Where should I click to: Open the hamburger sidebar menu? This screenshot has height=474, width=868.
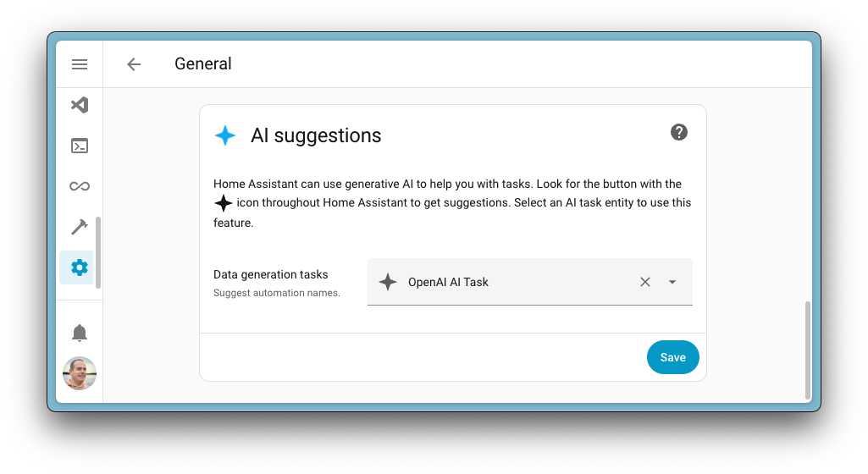(x=80, y=64)
